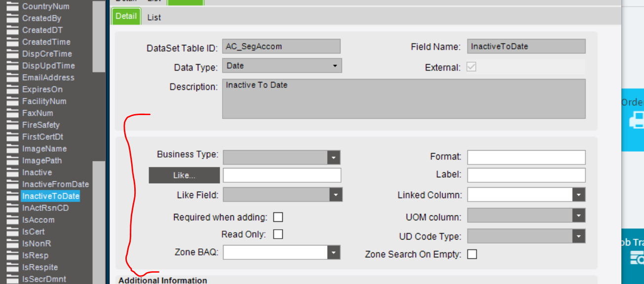Click the folder icon beside IsAccom

point(12,220)
